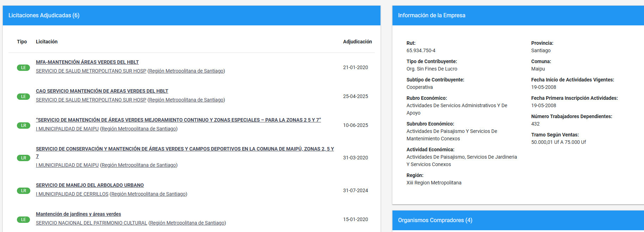Click SERVICIO DE SALUD METROPOLITANO under MFA tender
Viewport: 644px width, 232px height.
pos(91,71)
